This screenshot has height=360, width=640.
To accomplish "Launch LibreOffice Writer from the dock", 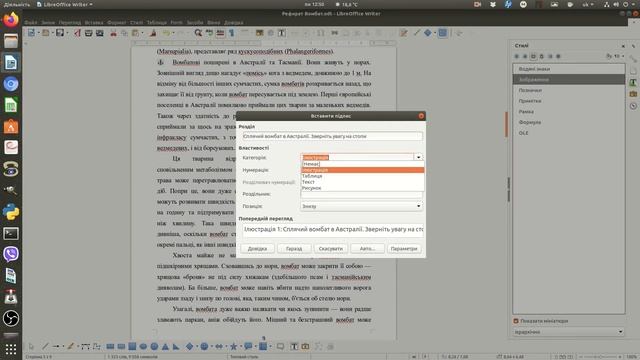I will [11, 62].
